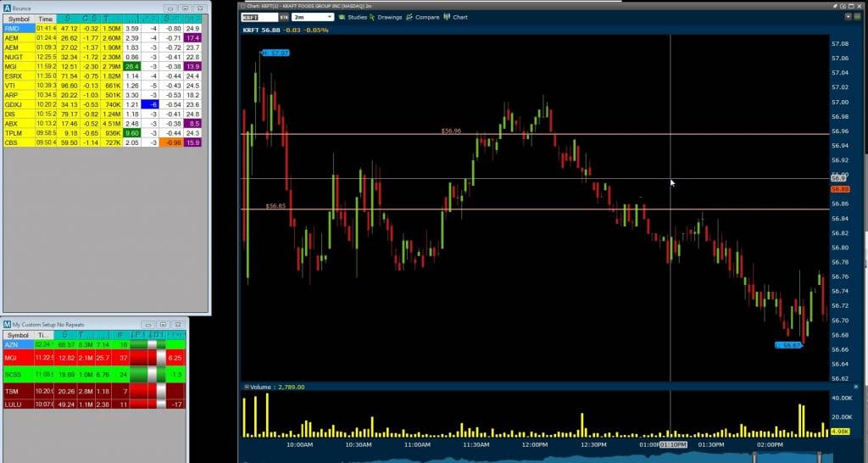Click the purple 17.4 cell in Bounce

(x=192, y=38)
